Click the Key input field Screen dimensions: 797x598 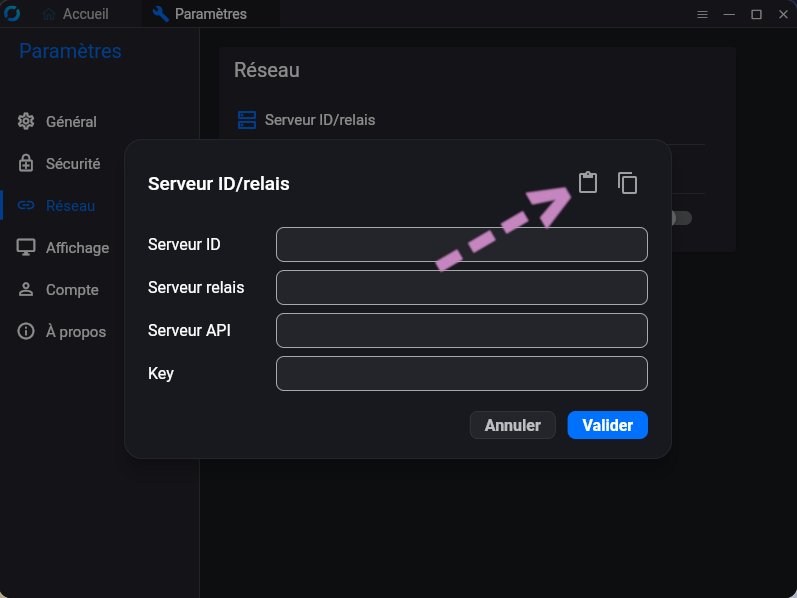tap(461, 373)
